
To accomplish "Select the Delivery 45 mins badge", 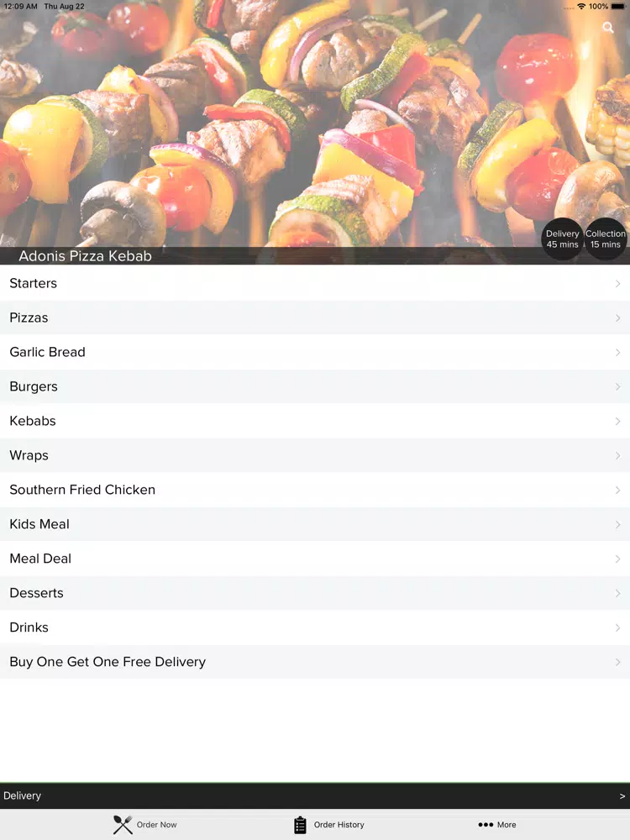I will pos(562,239).
